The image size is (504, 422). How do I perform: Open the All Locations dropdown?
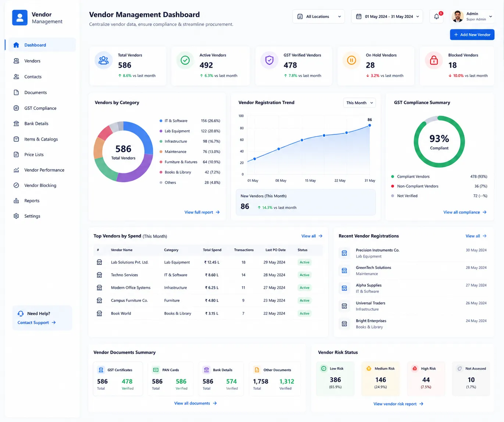point(319,17)
